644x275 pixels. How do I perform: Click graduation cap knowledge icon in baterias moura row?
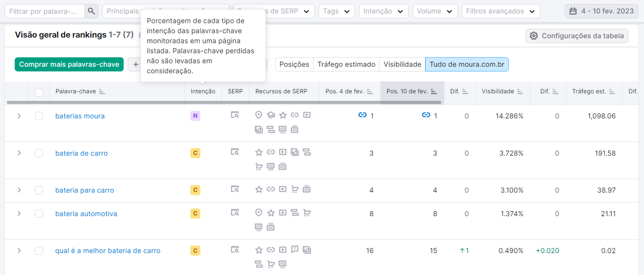pyautogui.click(x=271, y=115)
